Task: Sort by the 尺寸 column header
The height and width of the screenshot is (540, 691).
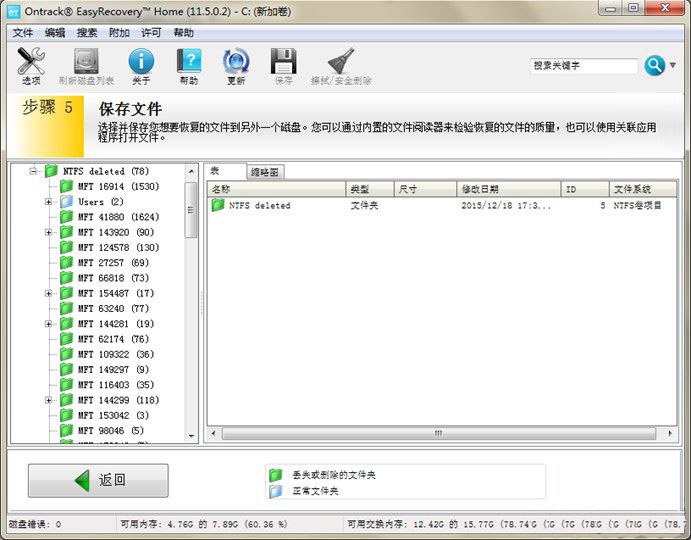Action: tap(425, 189)
